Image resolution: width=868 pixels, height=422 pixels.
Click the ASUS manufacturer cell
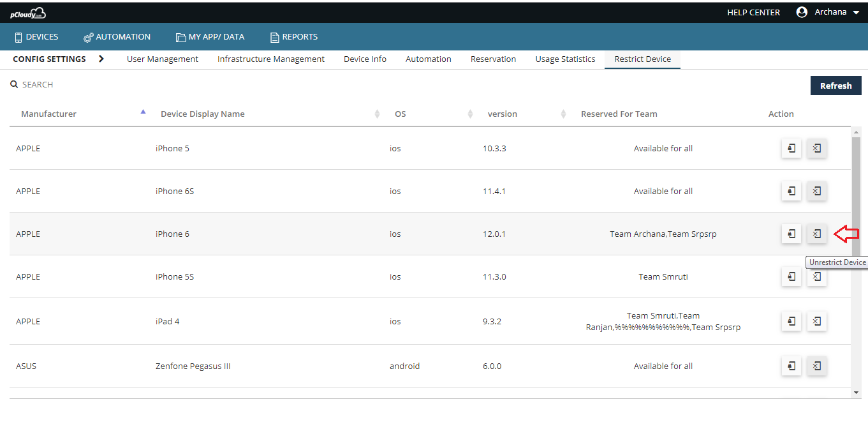click(26, 366)
